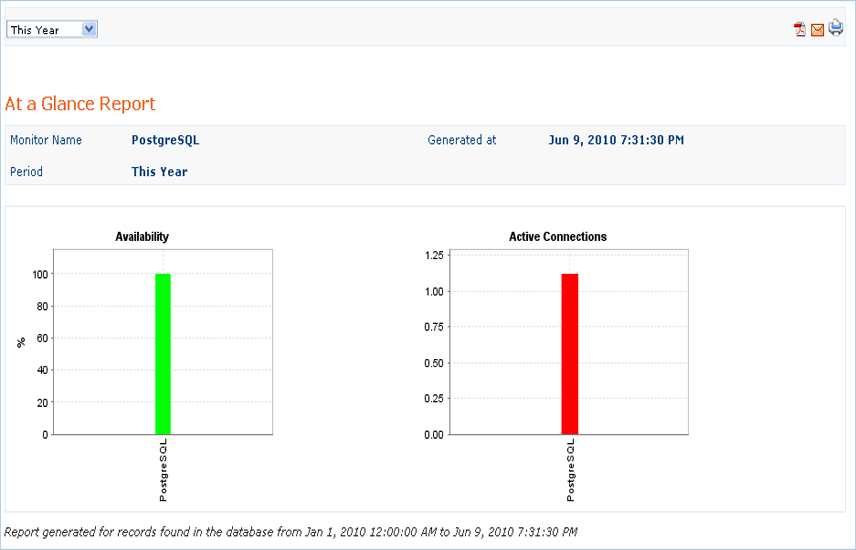Click the green Availability bar

pos(163,353)
